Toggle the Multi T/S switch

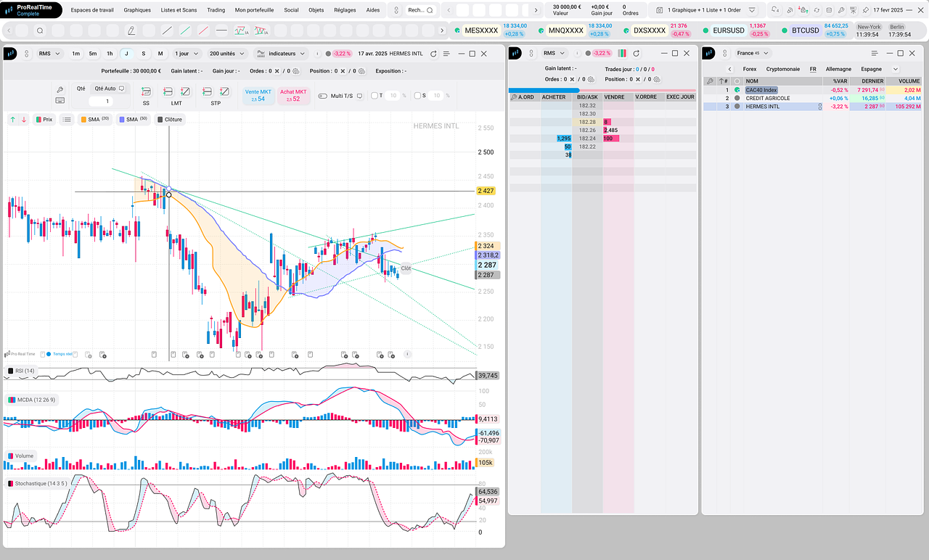[x=322, y=96]
